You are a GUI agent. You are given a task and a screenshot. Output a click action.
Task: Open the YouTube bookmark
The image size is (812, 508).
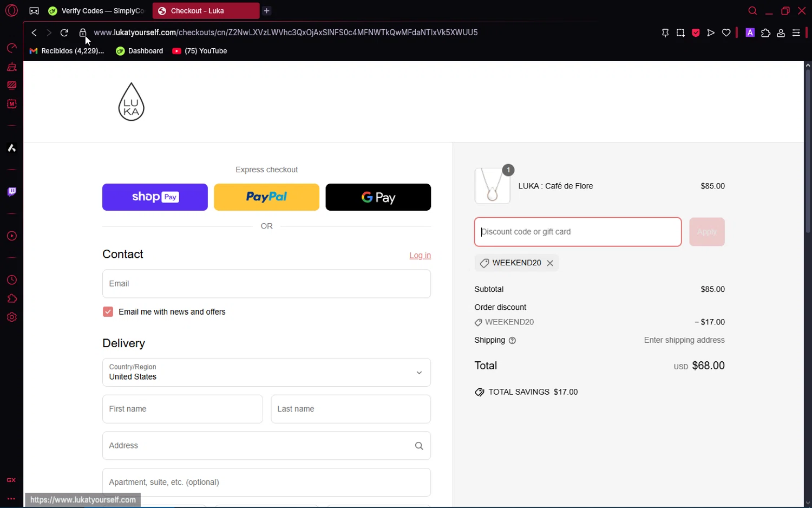coord(199,51)
